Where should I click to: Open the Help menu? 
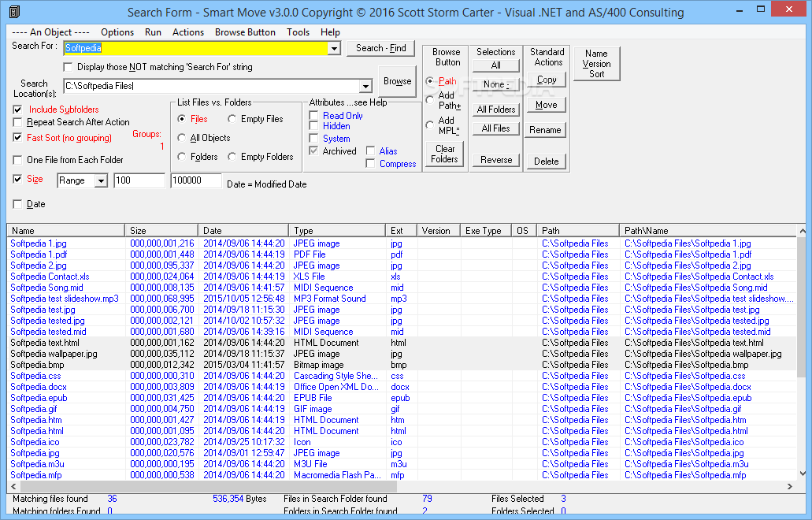click(x=330, y=32)
